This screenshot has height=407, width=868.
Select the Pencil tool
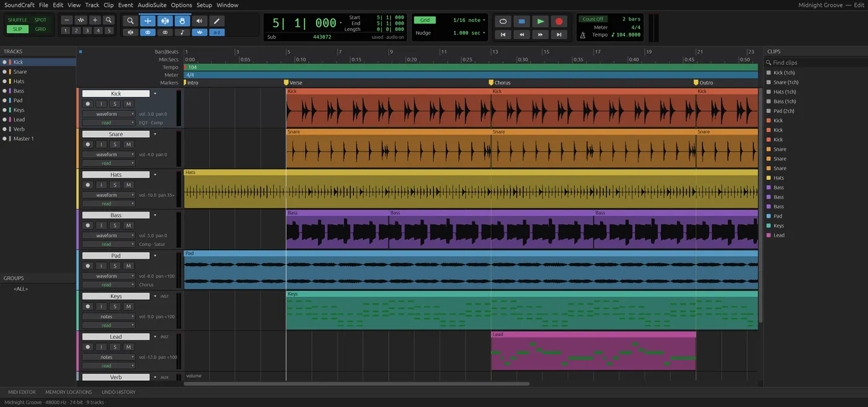[216, 20]
